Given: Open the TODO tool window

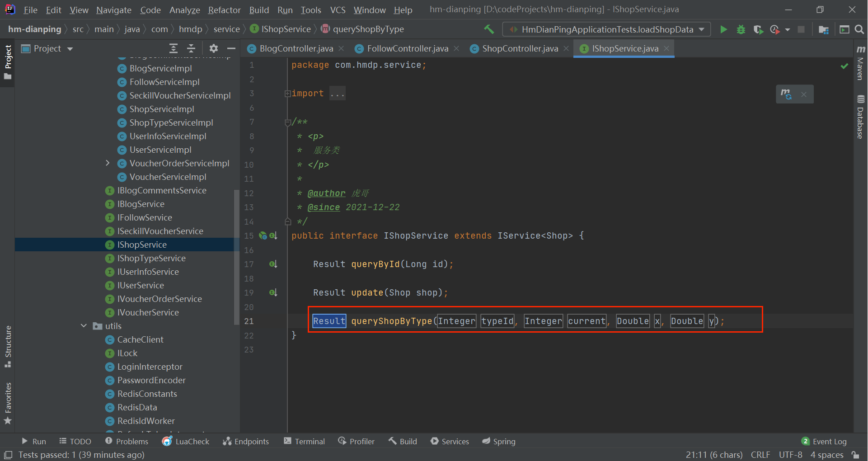Looking at the screenshot, I should (x=75, y=442).
